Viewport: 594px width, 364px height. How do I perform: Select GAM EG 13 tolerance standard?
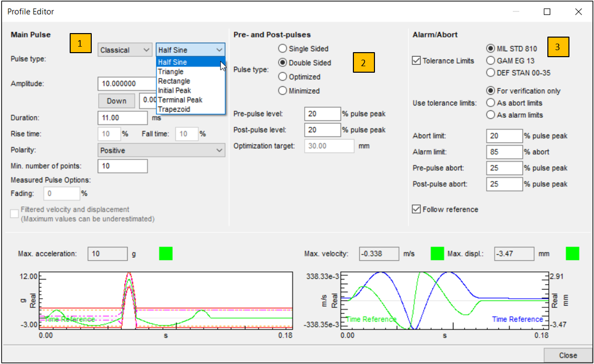tap(491, 61)
